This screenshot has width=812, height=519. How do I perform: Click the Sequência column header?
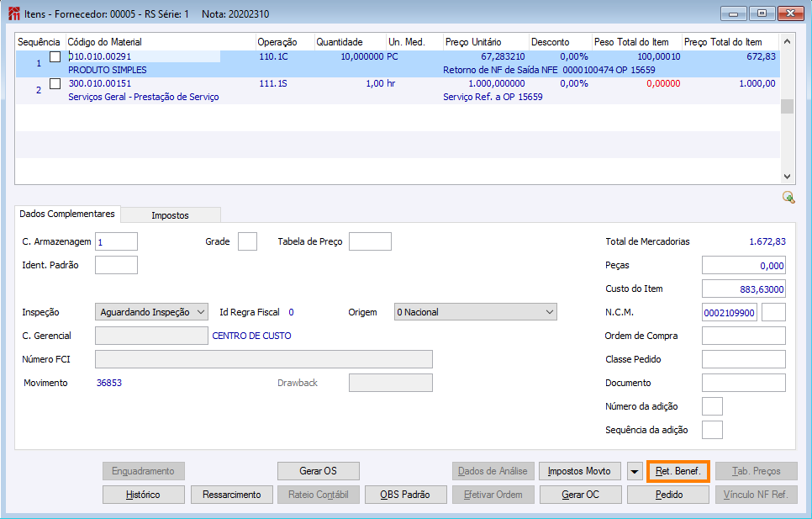coord(40,42)
